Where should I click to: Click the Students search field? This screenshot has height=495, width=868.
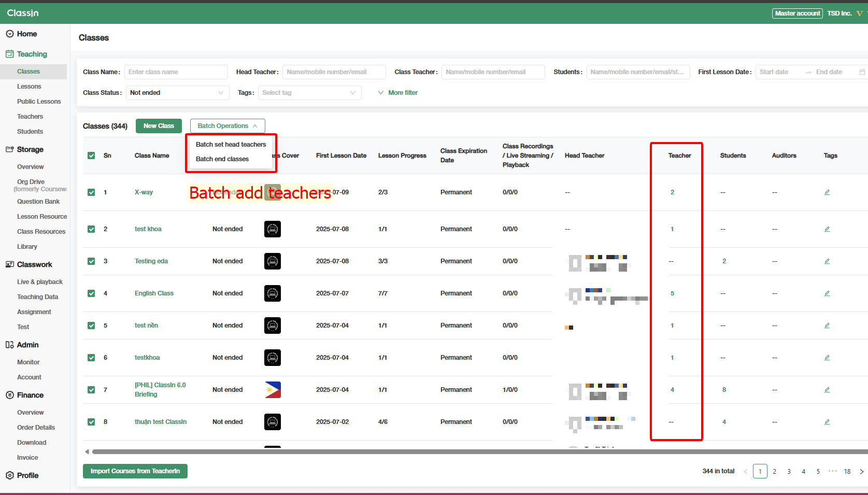click(x=638, y=72)
